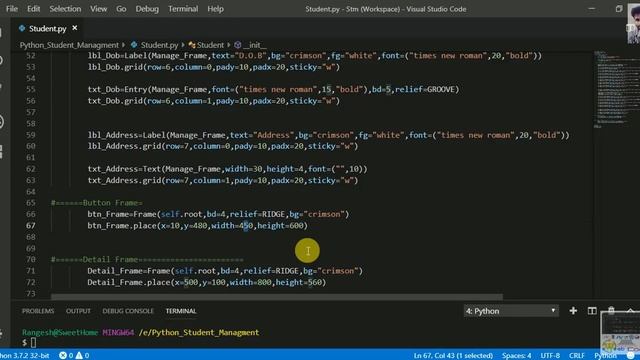Click 'txt_Dob=Entry' on line 55

(x=118, y=89)
